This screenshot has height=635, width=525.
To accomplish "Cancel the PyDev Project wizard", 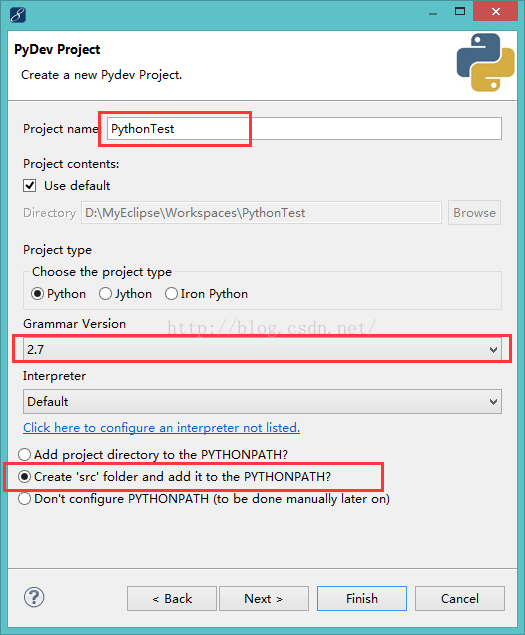I will [460, 598].
